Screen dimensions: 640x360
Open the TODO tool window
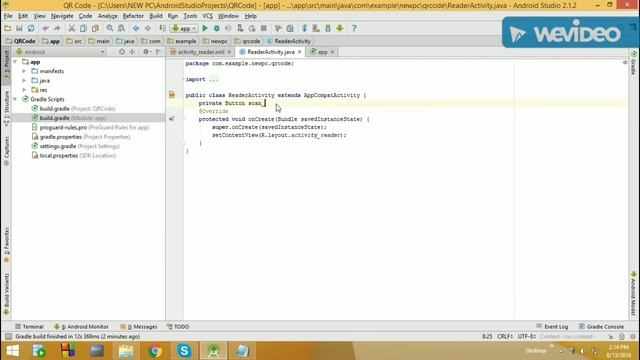[178, 327]
